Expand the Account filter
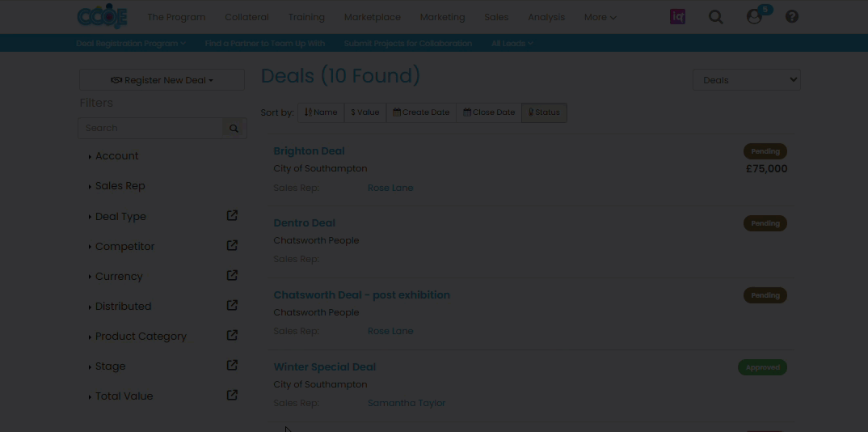This screenshot has width=868, height=432. click(113, 156)
